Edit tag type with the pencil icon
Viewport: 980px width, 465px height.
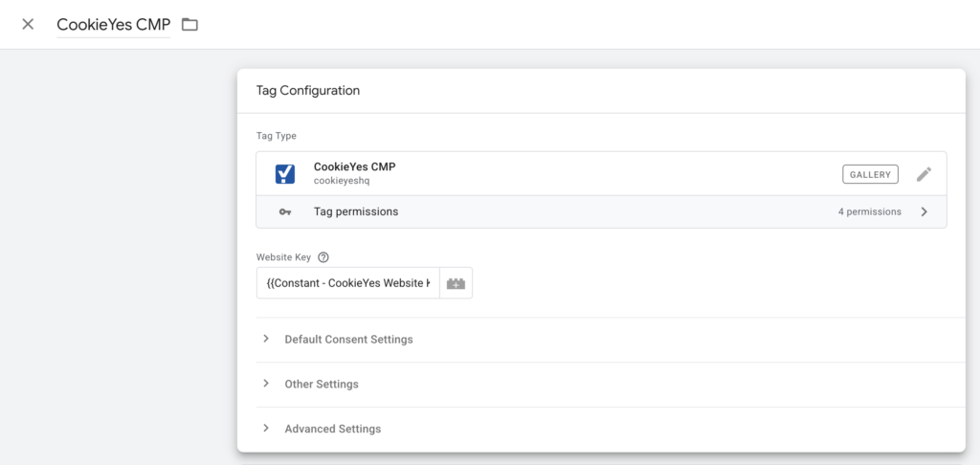(924, 174)
